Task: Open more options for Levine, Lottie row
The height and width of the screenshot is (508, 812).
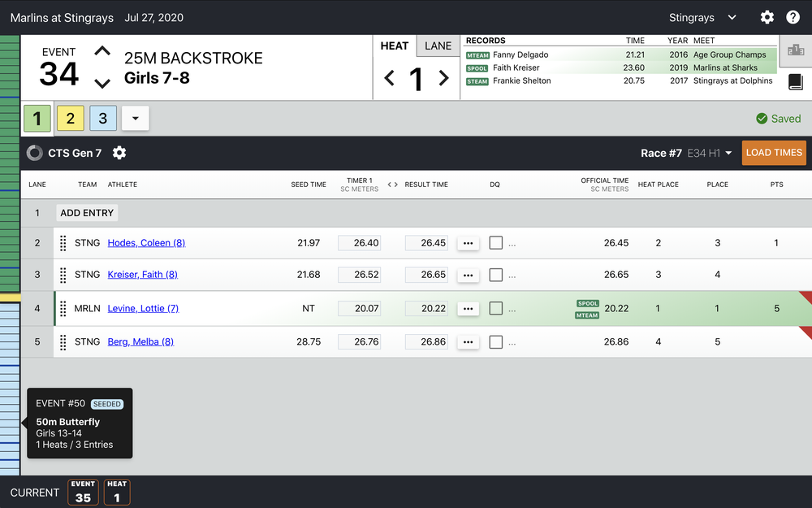Action: pyautogui.click(x=469, y=308)
